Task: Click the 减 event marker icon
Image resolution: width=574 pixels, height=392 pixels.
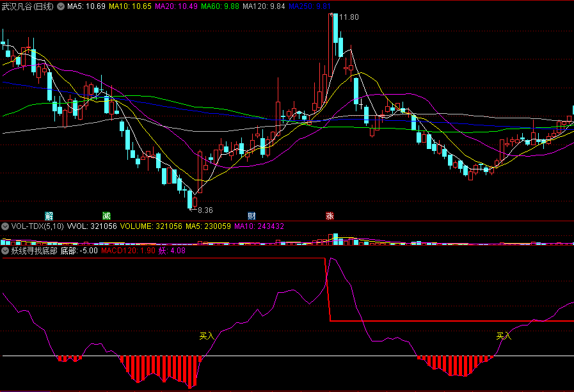Action: [106, 216]
